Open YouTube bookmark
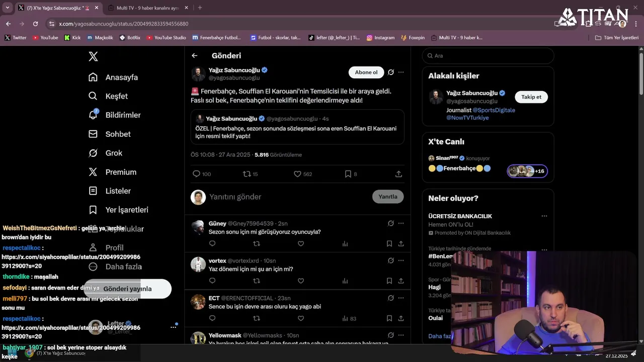 [45, 38]
